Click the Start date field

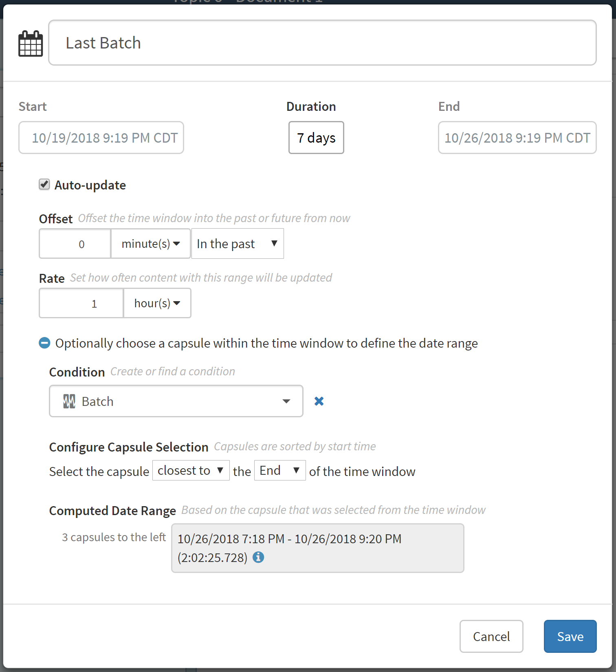pyautogui.click(x=101, y=138)
